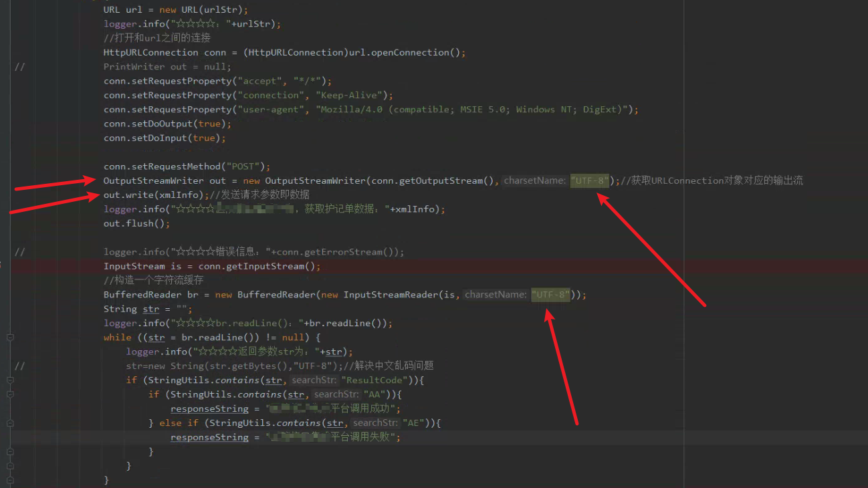Click the "accept" request property line
Viewport: 868px width, 488px height.
pos(217,82)
